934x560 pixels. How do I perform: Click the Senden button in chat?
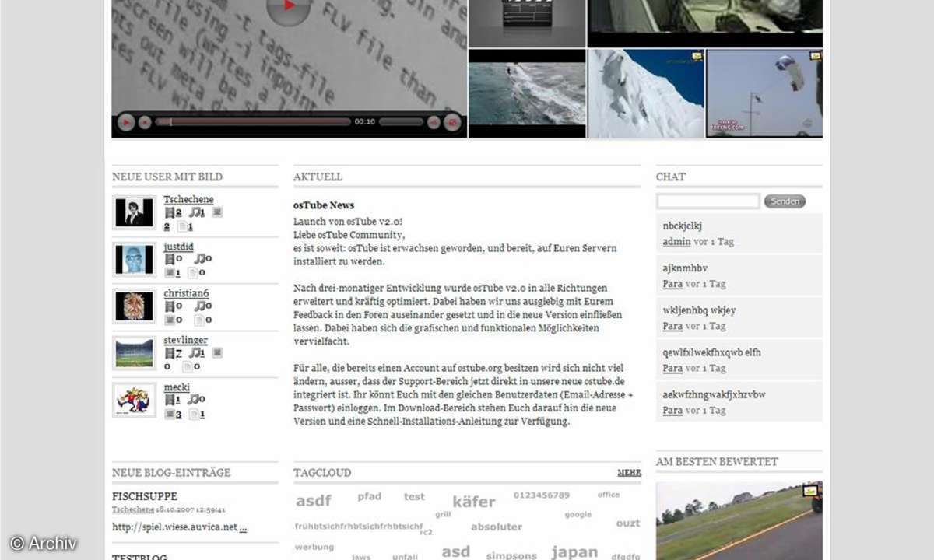pyautogui.click(x=785, y=201)
